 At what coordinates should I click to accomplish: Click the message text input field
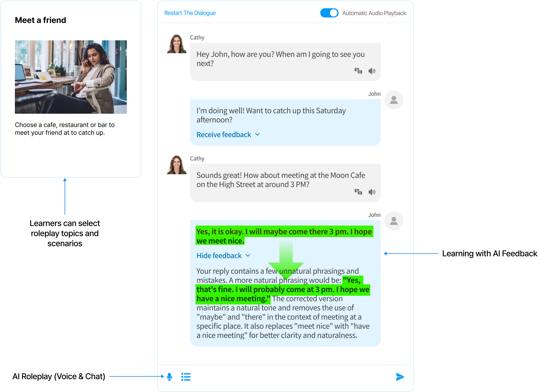[x=291, y=377]
